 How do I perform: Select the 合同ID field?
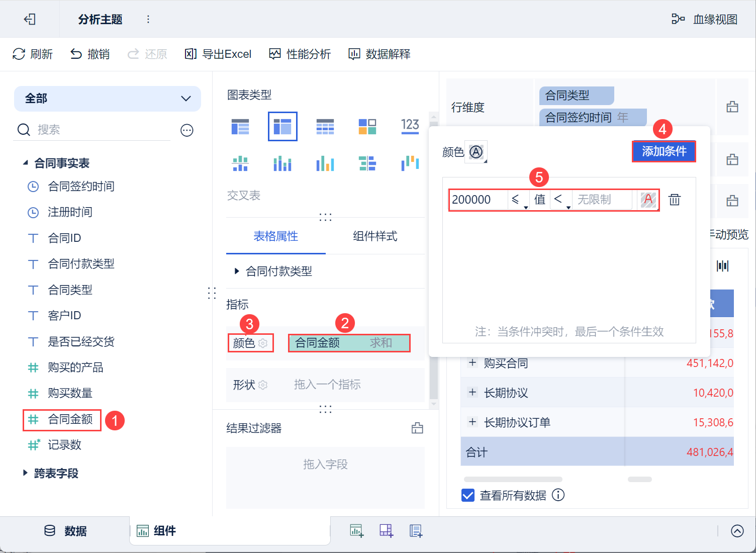(54, 238)
